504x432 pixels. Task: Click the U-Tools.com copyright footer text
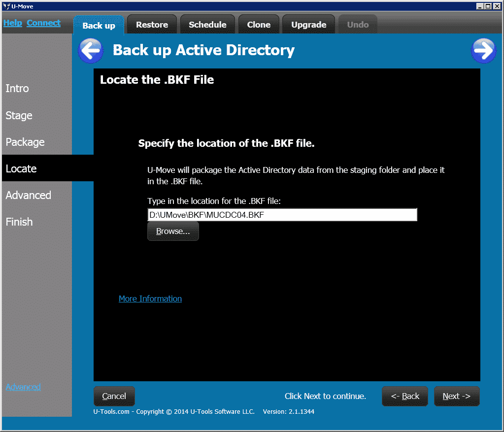pyautogui.click(x=174, y=411)
